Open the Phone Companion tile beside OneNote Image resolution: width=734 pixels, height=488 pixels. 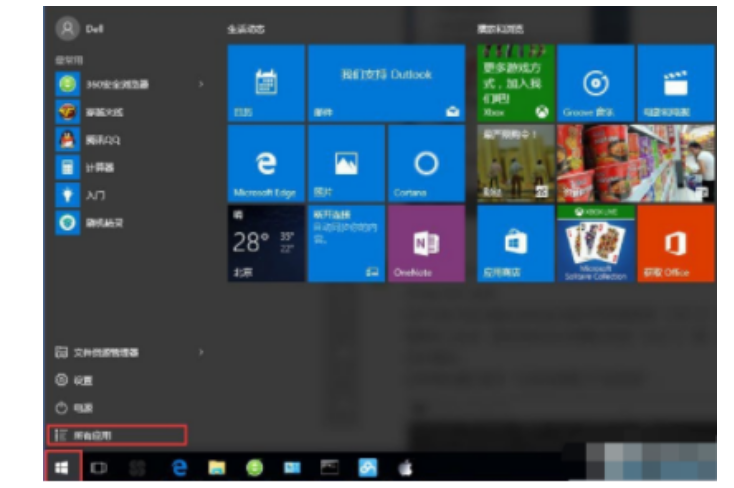pos(346,244)
